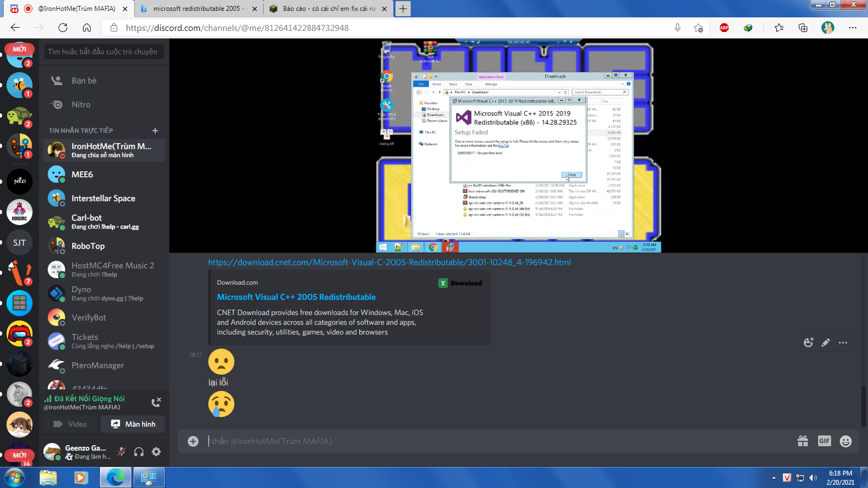This screenshot has width=868, height=488.
Task: Open the RoboTop direct message
Action: click(x=104, y=246)
